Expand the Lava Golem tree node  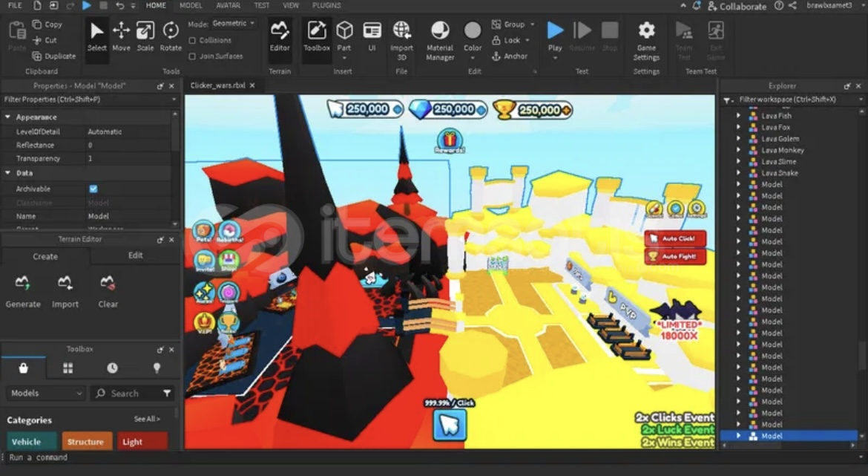point(738,139)
